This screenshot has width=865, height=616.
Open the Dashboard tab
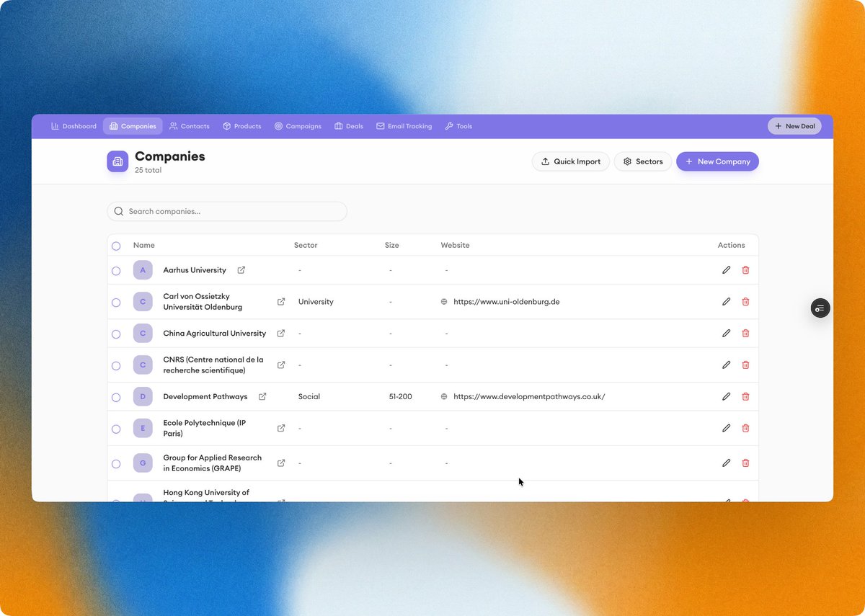[x=74, y=126]
